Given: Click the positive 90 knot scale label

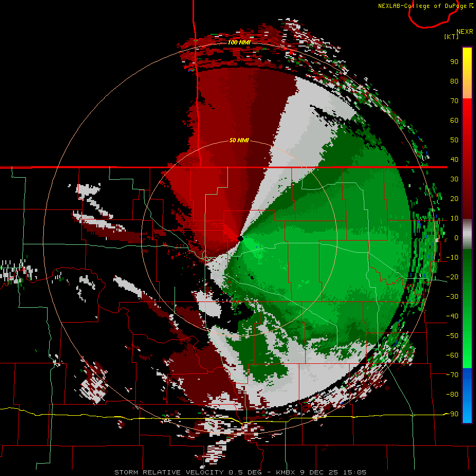Looking at the screenshot, I should click(x=454, y=62).
